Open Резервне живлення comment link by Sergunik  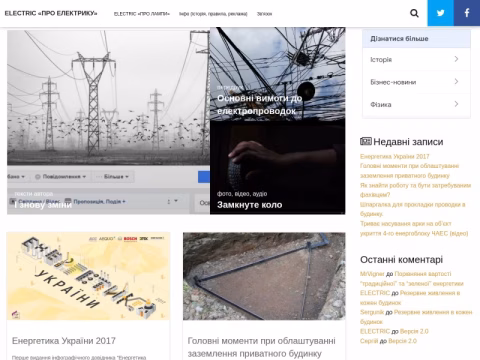(x=416, y=317)
